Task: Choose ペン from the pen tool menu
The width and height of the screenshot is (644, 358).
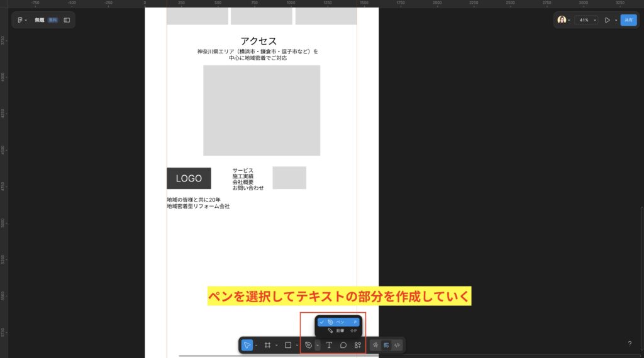Action: [338, 322]
